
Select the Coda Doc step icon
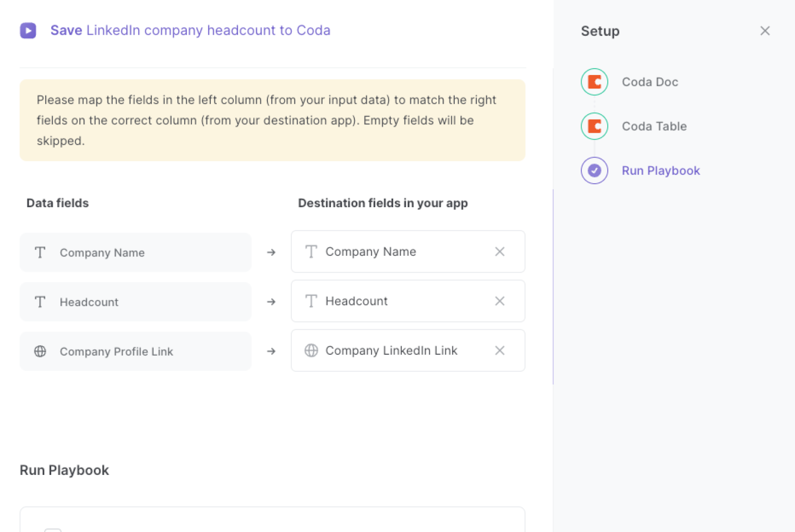pos(594,82)
